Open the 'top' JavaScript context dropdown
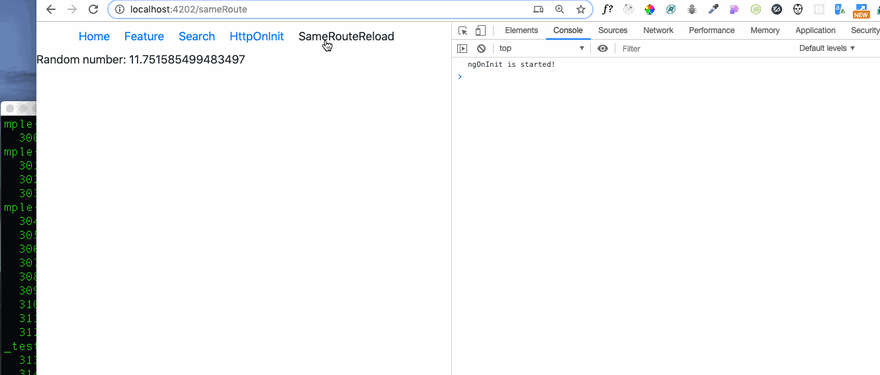 point(542,48)
